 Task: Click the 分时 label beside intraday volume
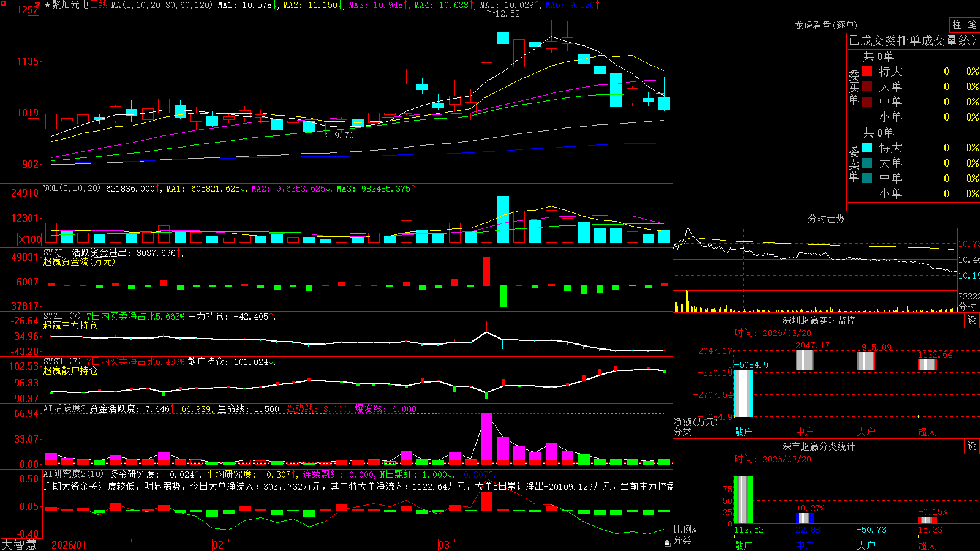(x=967, y=307)
